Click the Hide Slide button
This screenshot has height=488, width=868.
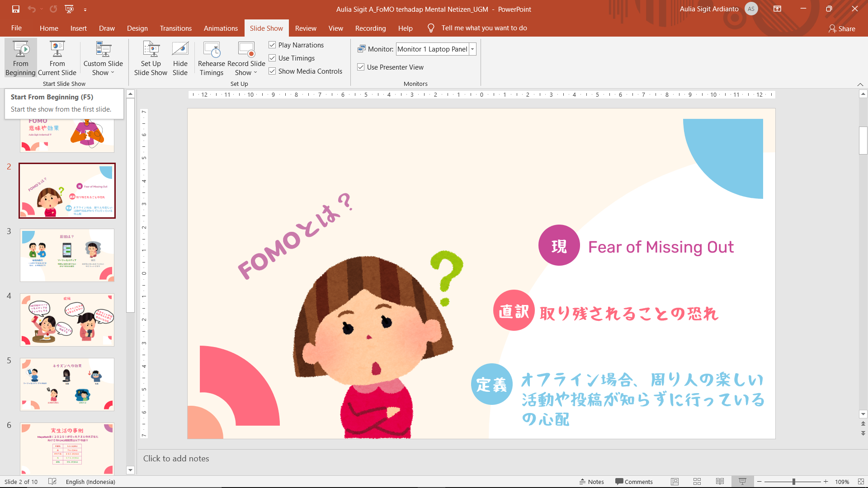(180, 58)
